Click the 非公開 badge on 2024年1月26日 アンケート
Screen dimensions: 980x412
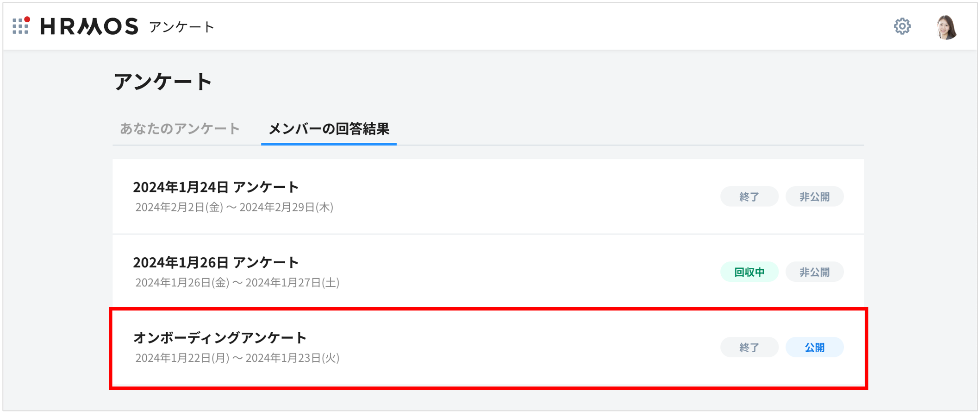click(814, 272)
